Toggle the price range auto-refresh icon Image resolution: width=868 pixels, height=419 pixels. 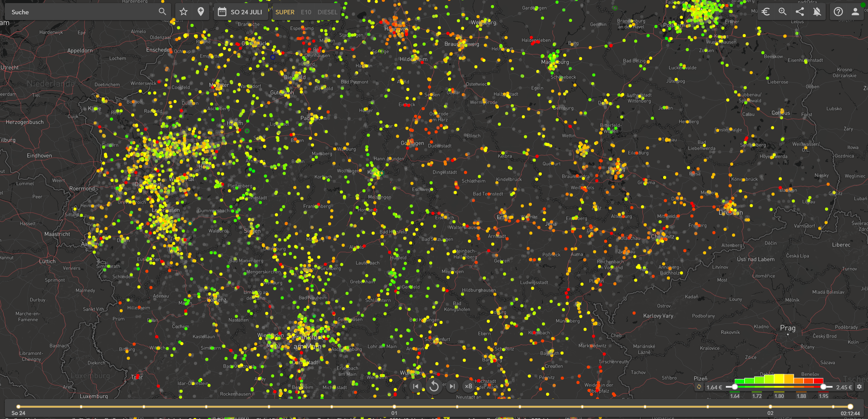[699, 387]
